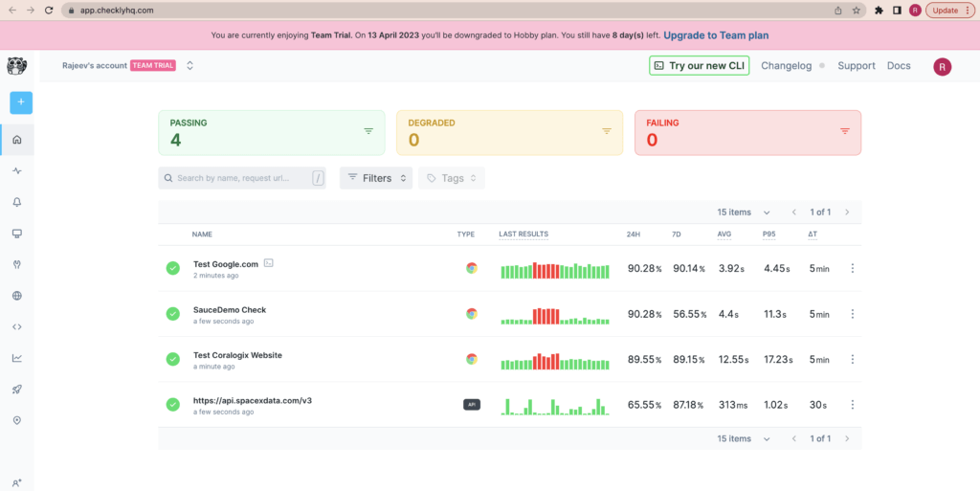Click the P95 column header

coord(768,234)
